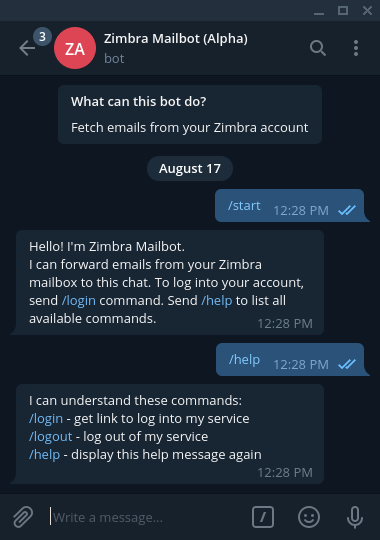Click /login link in the welcome message
The height and width of the screenshot is (540, 380).
[79, 301]
